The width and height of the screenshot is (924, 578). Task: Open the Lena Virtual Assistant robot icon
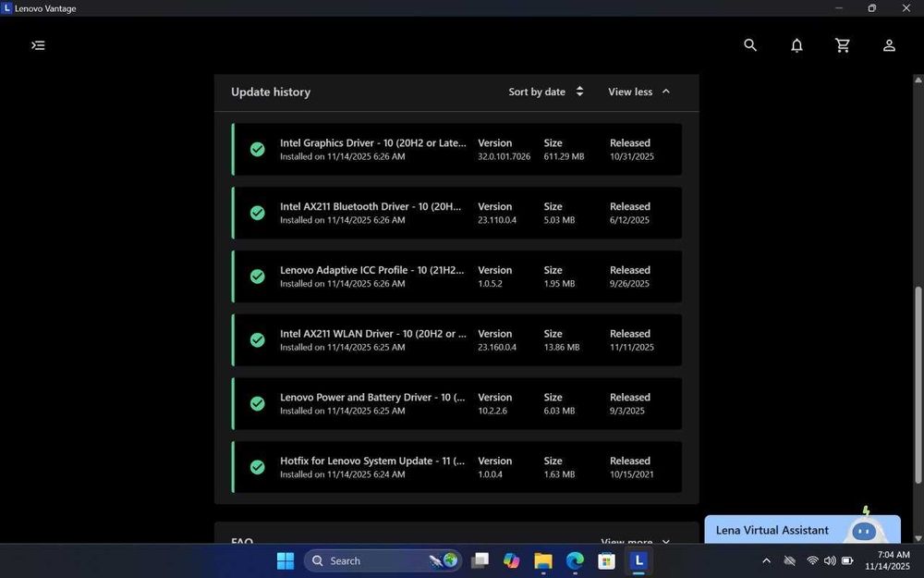tap(864, 528)
